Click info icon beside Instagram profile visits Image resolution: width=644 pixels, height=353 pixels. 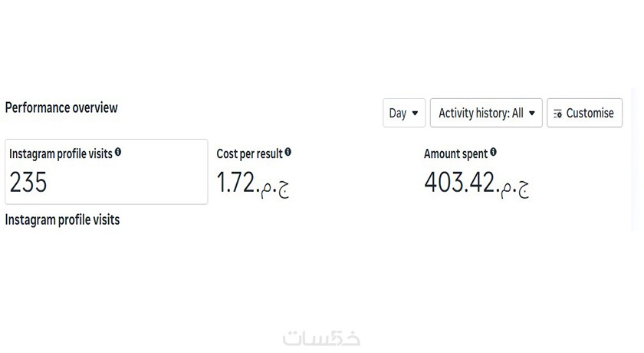tap(118, 153)
